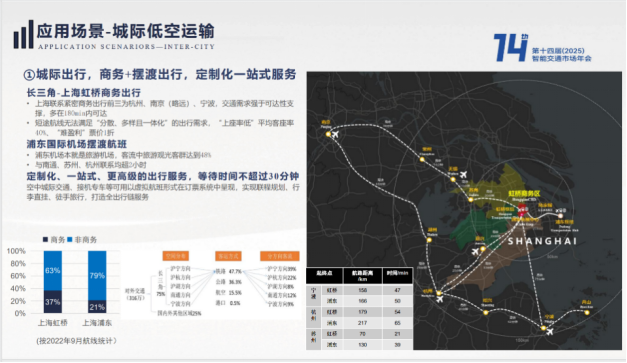627x363 pixels.
Task: Select the 21% segment of 上海浦东 bar
Action: point(97,307)
